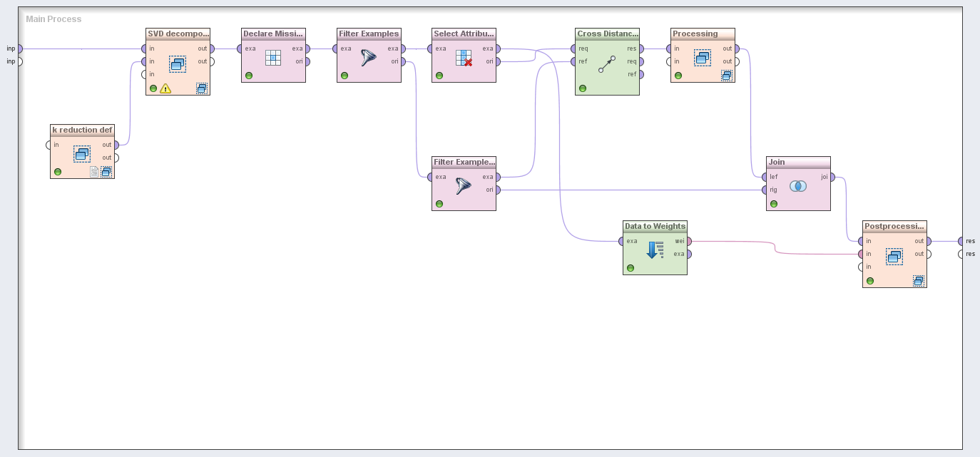
Task: Select the Select Attributes operator icon
Action: coord(464,58)
